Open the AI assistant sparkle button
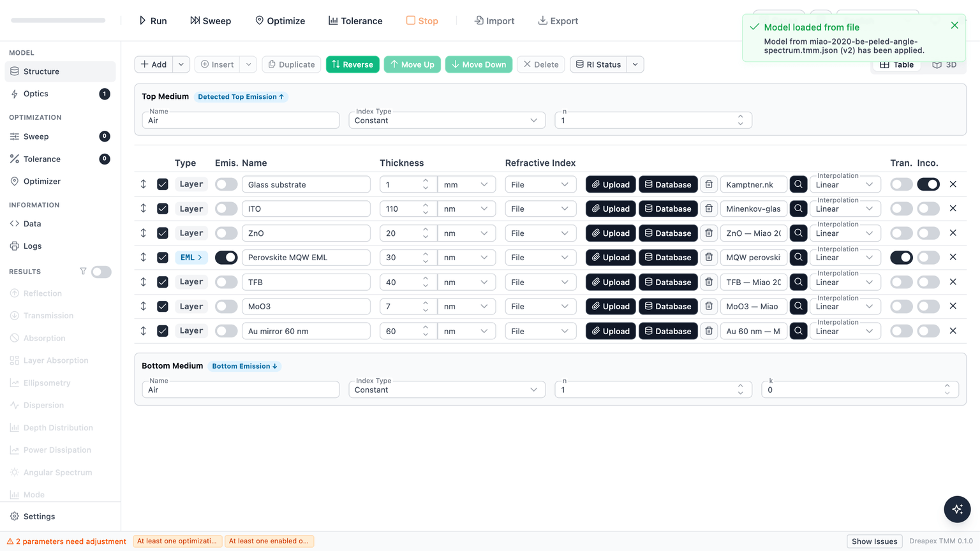The width and height of the screenshot is (980, 551). (957, 509)
